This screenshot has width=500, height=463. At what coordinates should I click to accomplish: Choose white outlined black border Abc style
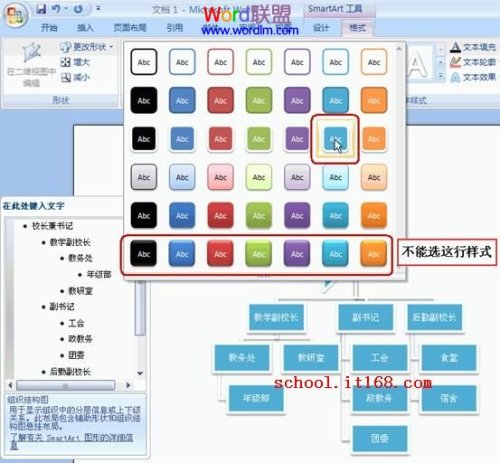(x=144, y=62)
